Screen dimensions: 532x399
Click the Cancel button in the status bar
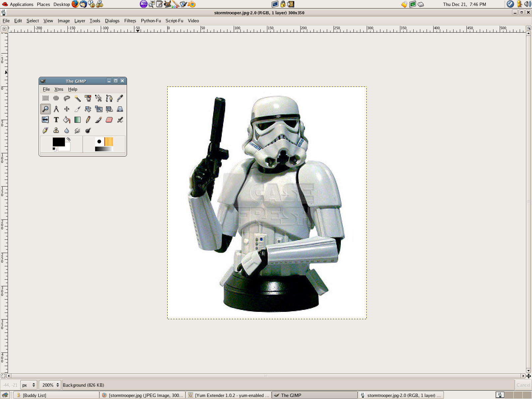point(523,385)
